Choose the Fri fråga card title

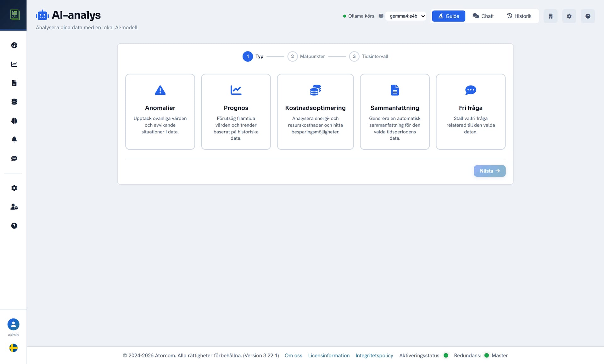[x=471, y=108]
